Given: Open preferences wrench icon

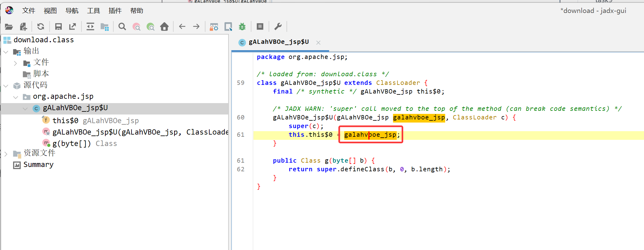Looking at the screenshot, I should 278,27.
